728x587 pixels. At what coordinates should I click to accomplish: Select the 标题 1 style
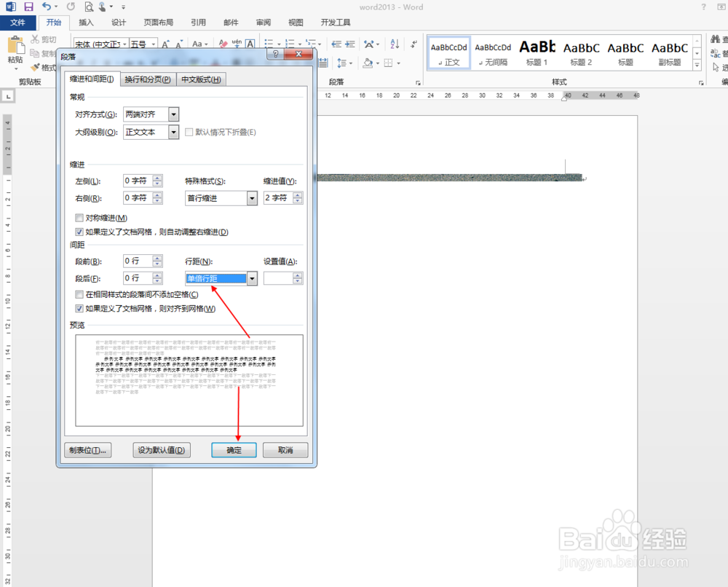click(537, 53)
